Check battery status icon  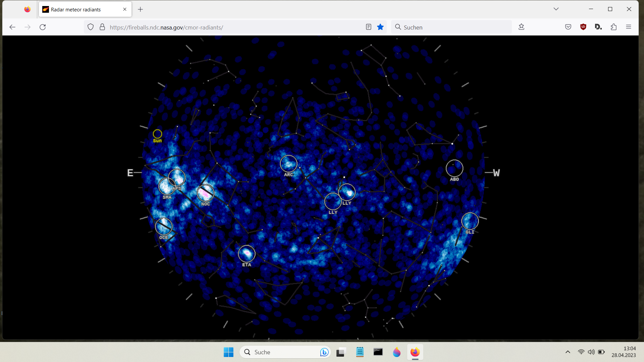tap(601, 352)
